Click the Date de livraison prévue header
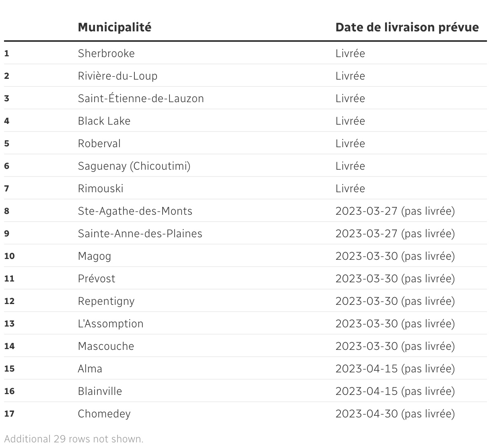 click(x=407, y=27)
